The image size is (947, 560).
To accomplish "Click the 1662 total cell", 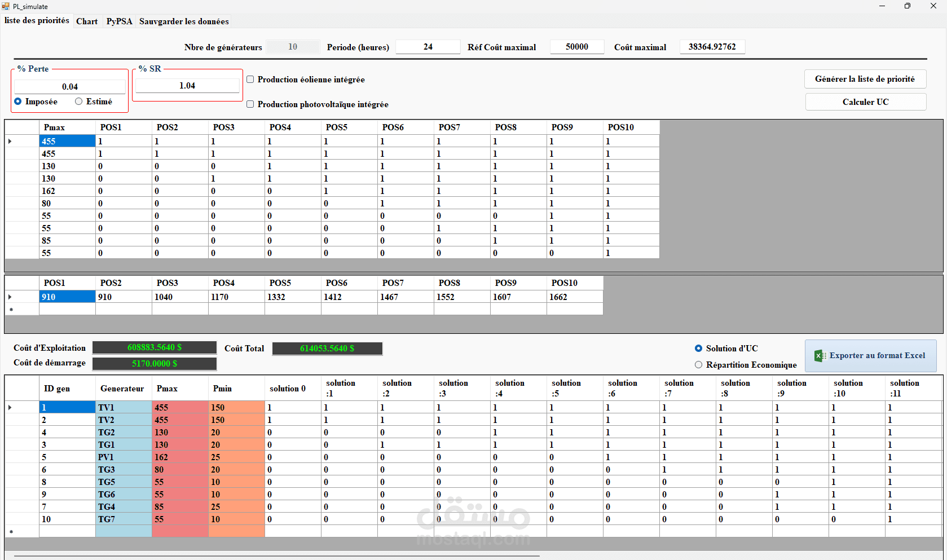I will click(575, 297).
